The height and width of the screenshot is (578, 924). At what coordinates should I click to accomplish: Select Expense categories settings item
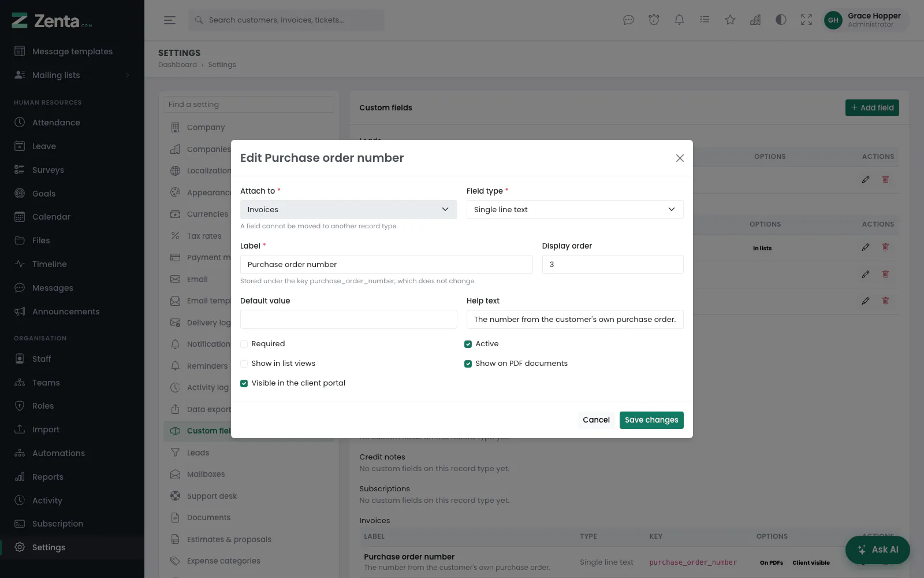[x=223, y=561]
